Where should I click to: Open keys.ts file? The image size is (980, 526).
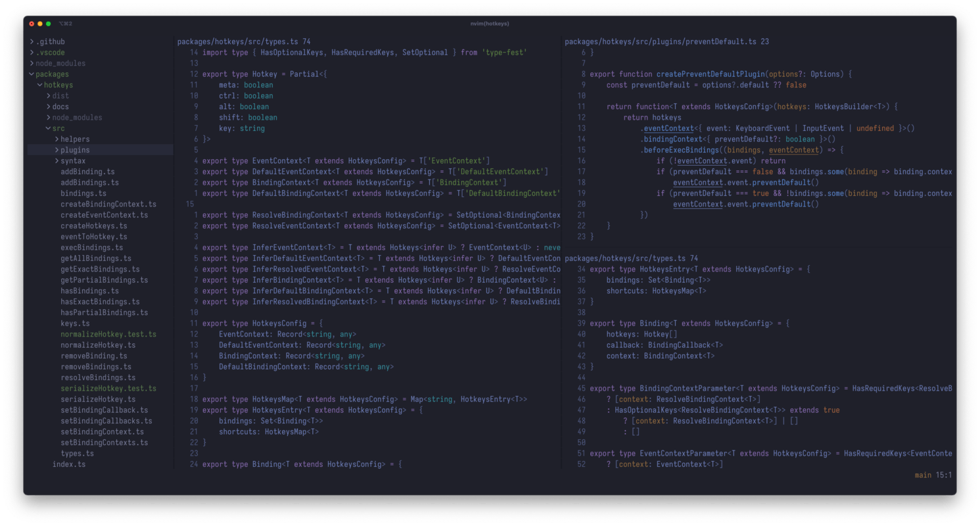click(75, 323)
